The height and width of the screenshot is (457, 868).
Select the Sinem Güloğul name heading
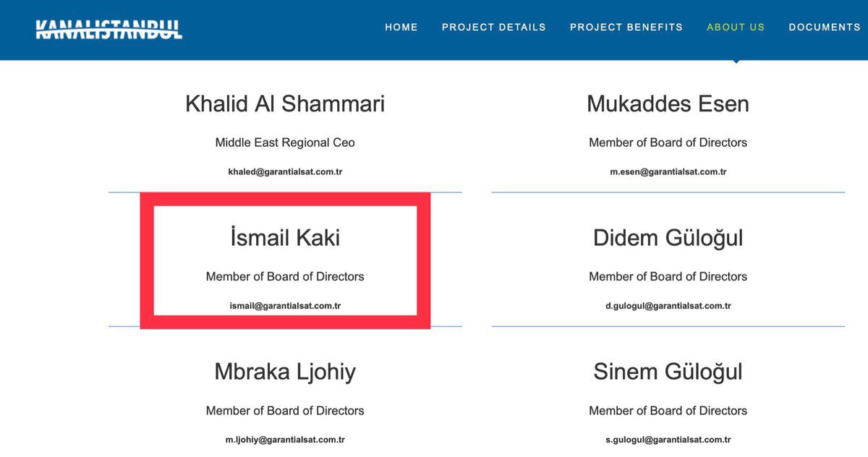tap(668, 372)
